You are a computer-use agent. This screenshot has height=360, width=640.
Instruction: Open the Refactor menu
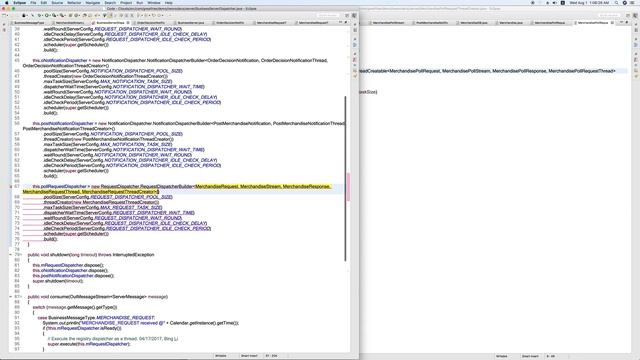pos(74,2)
